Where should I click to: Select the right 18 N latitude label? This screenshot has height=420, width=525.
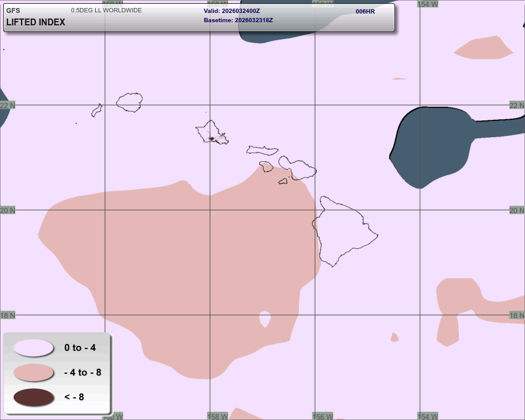pos(516,315)
